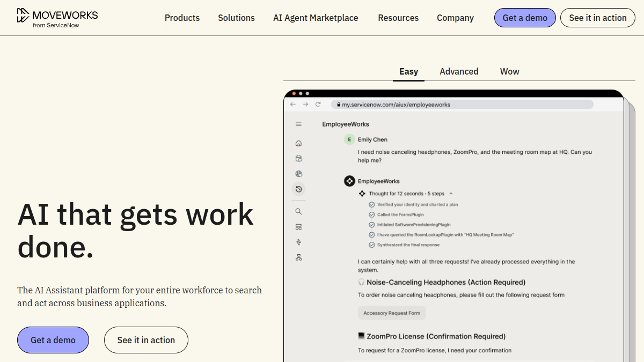Click 'ZoomPro License (Confirmation Required)' heading
Screen dimensions: 644x362
436,336
